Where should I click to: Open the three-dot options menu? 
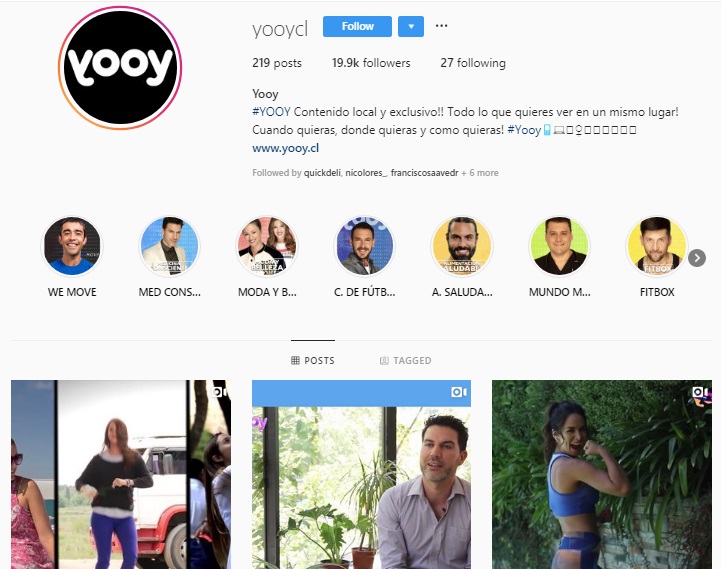click(x=441, y=26)
